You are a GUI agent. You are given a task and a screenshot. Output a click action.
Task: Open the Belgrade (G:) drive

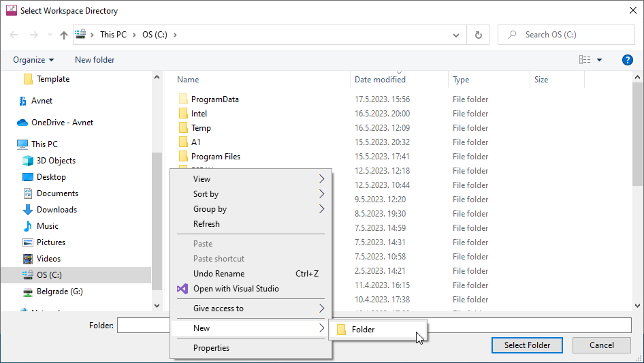(x=61, y=291)
